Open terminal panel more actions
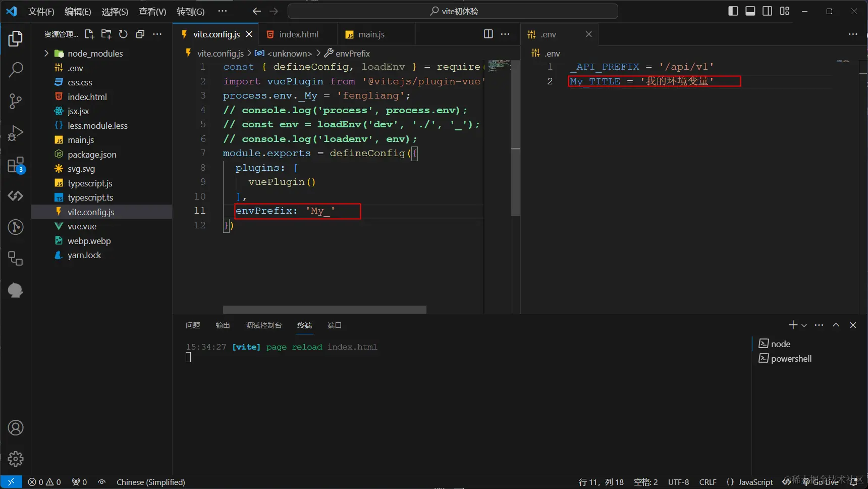 (x=819, y=325)
